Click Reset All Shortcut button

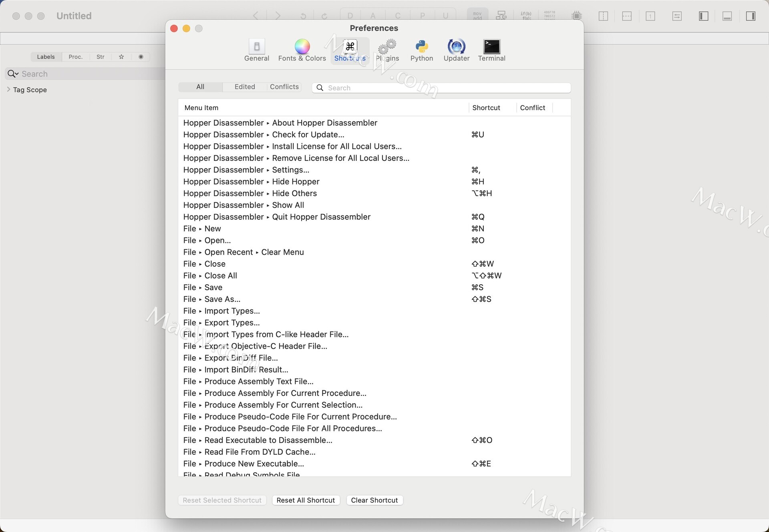306,500
